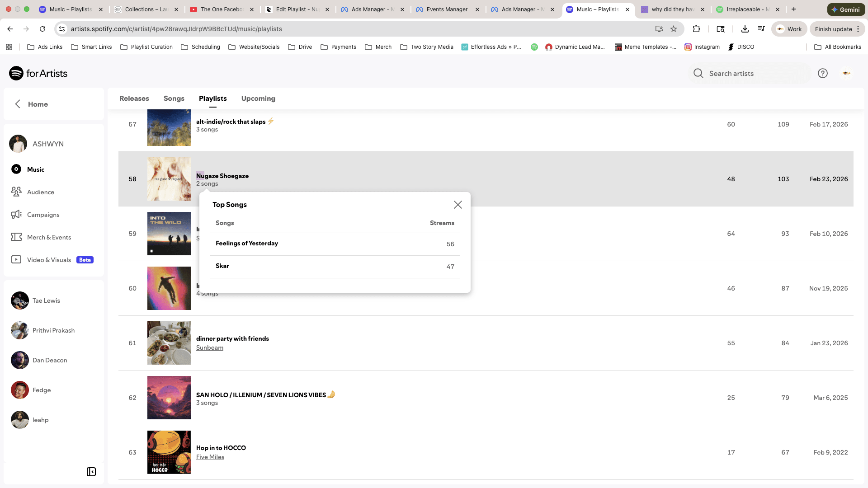868x488 pixels.
Task: Open the browser extensions puzzle icon
Action: [x=696, y=29]
